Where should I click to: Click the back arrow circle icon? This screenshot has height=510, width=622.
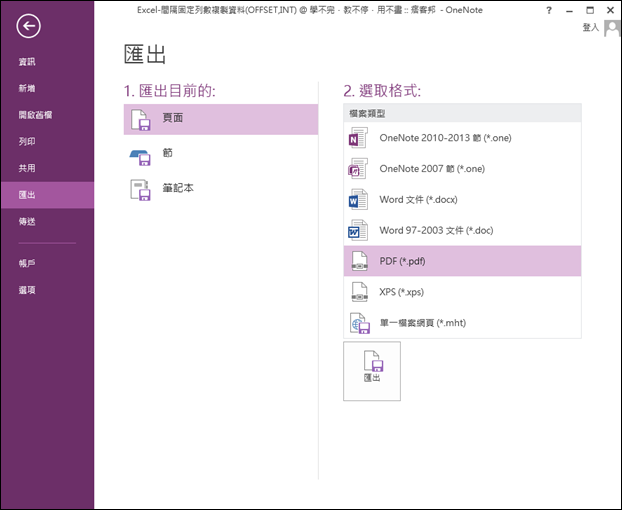coord(28,26)
